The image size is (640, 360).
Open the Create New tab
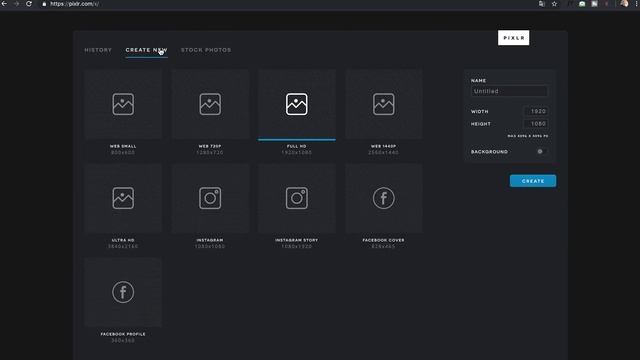point(147,50)
